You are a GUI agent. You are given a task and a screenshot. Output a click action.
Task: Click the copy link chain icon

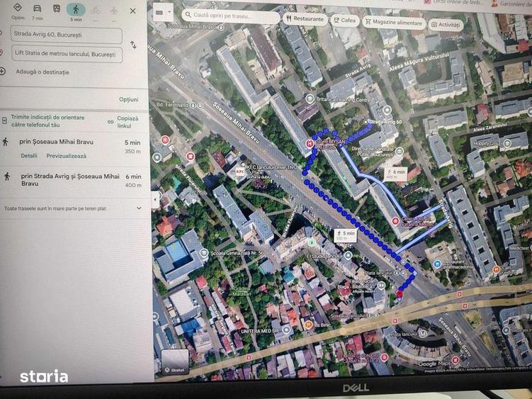click(111, 122)
